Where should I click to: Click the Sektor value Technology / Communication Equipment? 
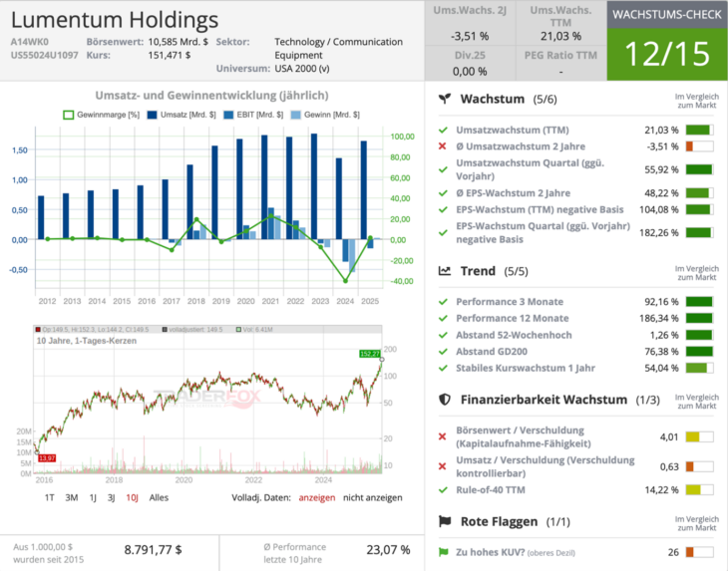(338, 48)
